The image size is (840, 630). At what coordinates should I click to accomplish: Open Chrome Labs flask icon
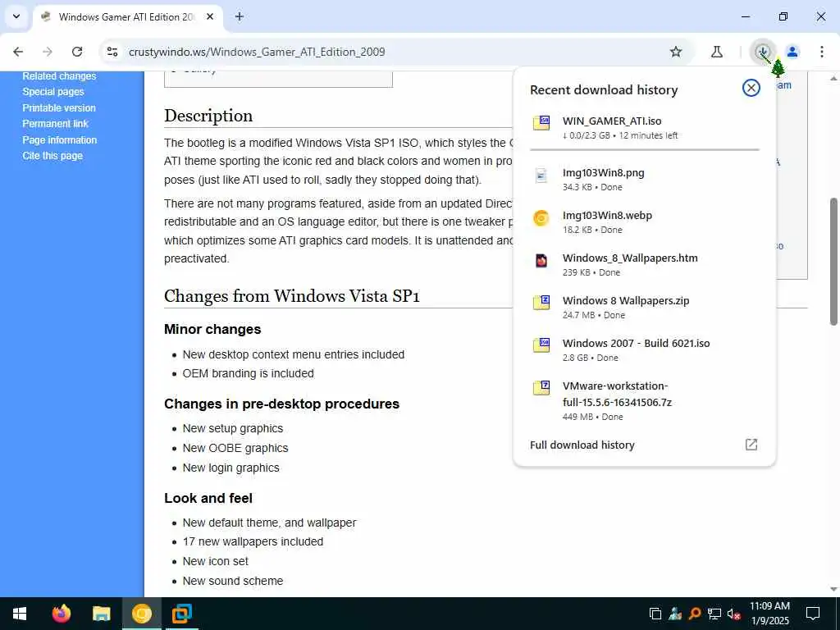[717, 52]
